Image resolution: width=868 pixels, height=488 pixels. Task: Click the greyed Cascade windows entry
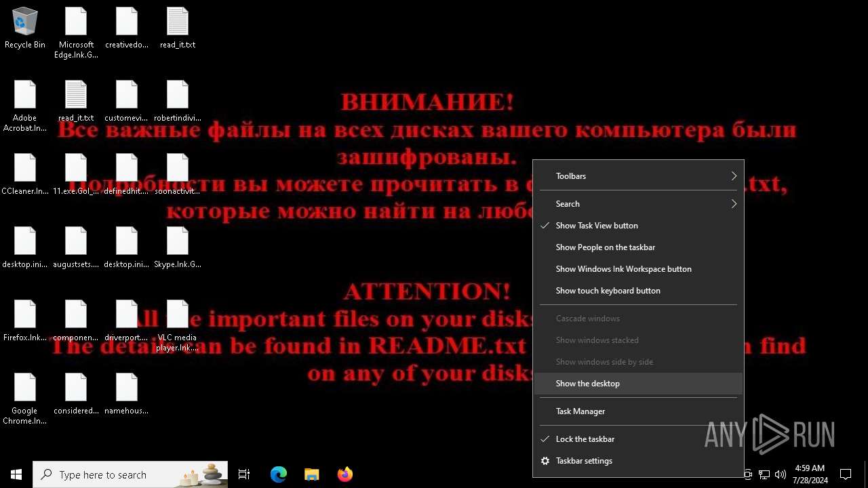(x=638, y=319)
